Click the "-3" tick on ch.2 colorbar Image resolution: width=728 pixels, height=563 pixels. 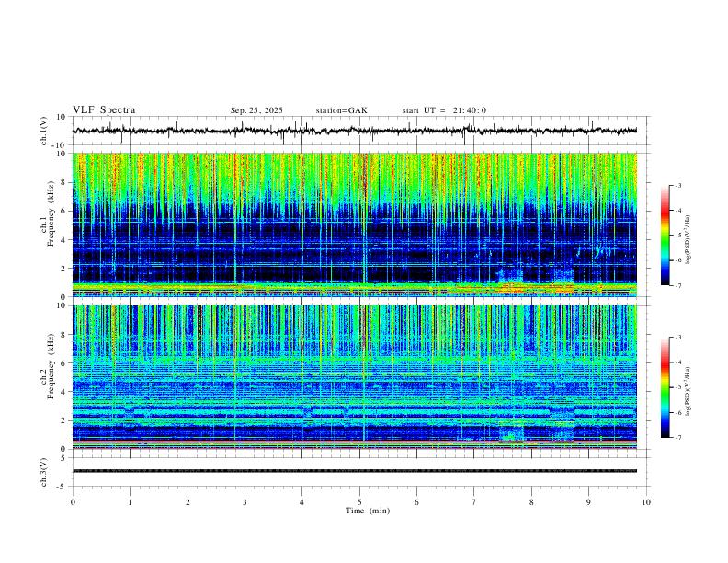click(x=677, y=337)
